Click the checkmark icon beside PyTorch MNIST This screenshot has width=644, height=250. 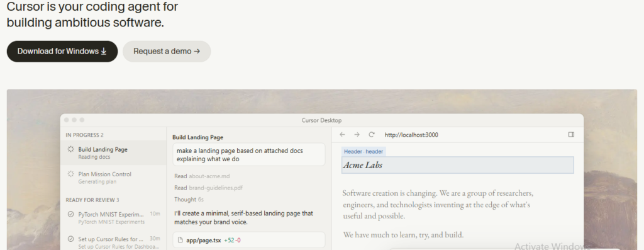tap(70, 214)
